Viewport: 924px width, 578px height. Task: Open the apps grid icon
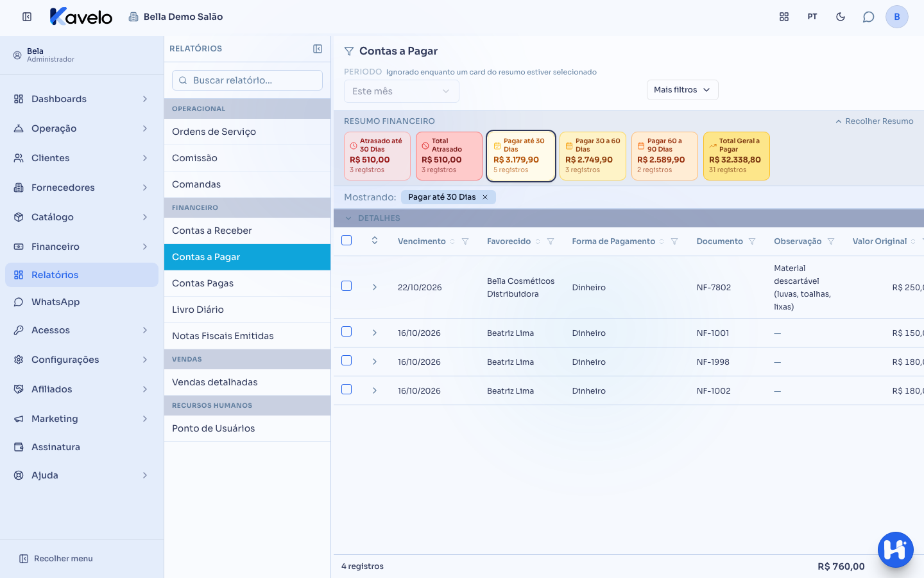[x=784, y=17]
